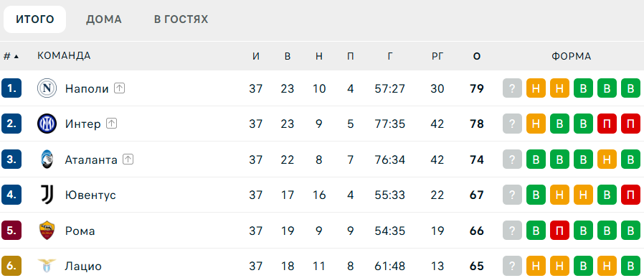The height and width of the screenshot is (278, 644).
Task: Click the Roma club crest
Action: (x=47, y=231)
